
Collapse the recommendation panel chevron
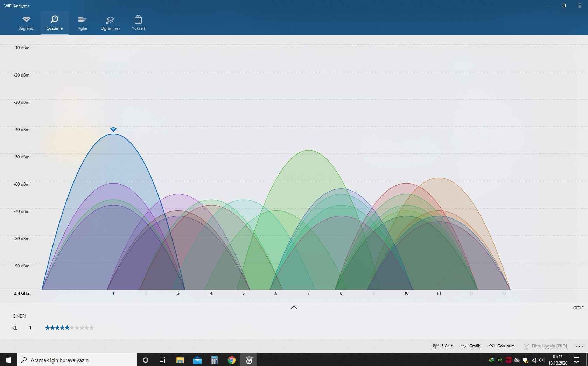pyautogui.click(x=294, y=308)
